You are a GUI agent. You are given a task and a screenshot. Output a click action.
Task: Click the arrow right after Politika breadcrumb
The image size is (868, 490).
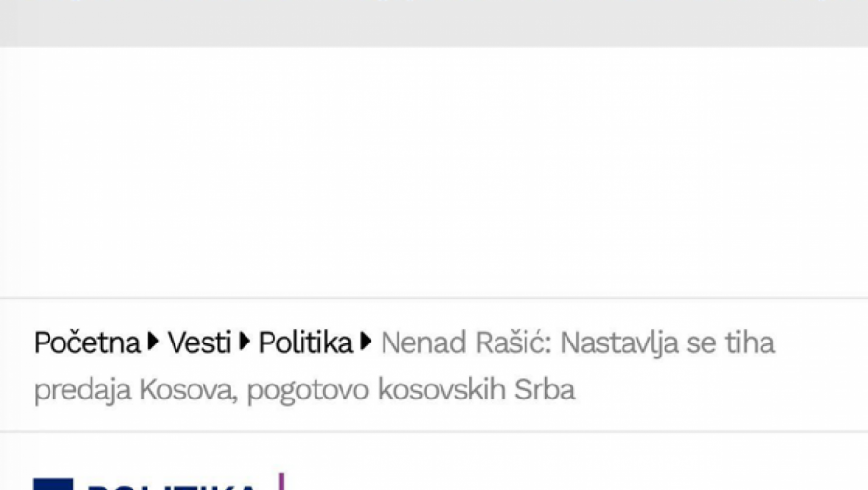coord(366,343)
